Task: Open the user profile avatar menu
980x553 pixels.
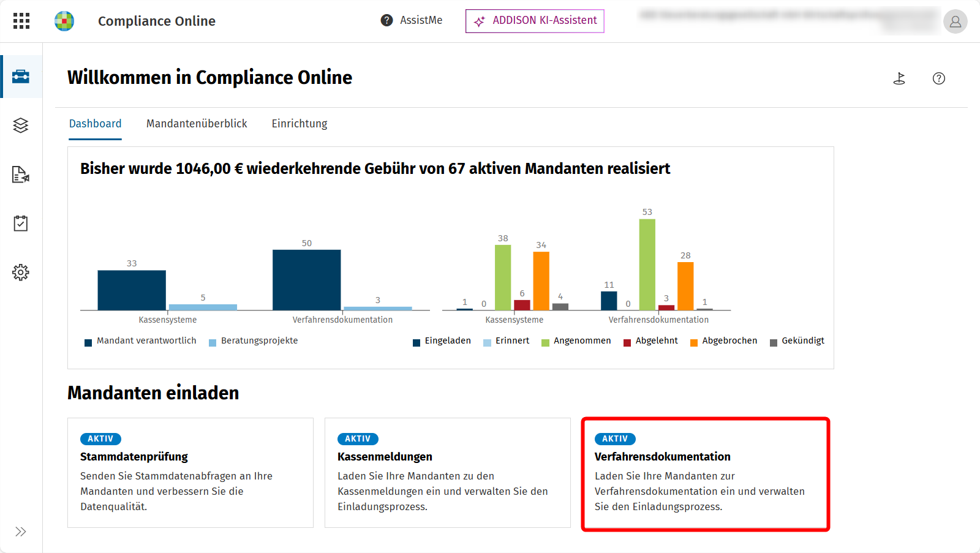Action: tap(955, 21)
